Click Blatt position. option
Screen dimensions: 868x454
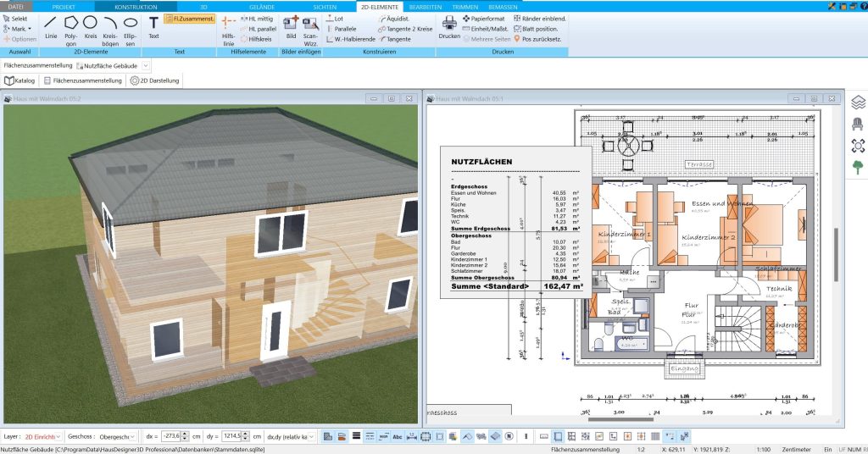[536, 29]
